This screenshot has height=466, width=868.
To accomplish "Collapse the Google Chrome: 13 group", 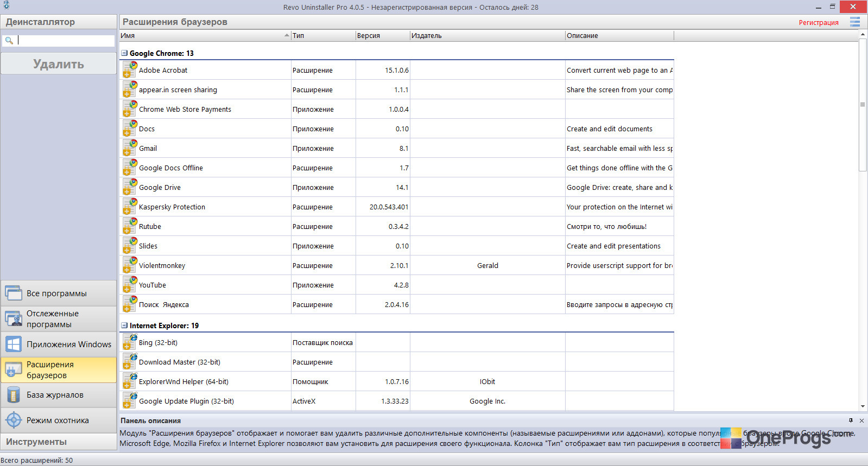I will (x=124, y=53).
